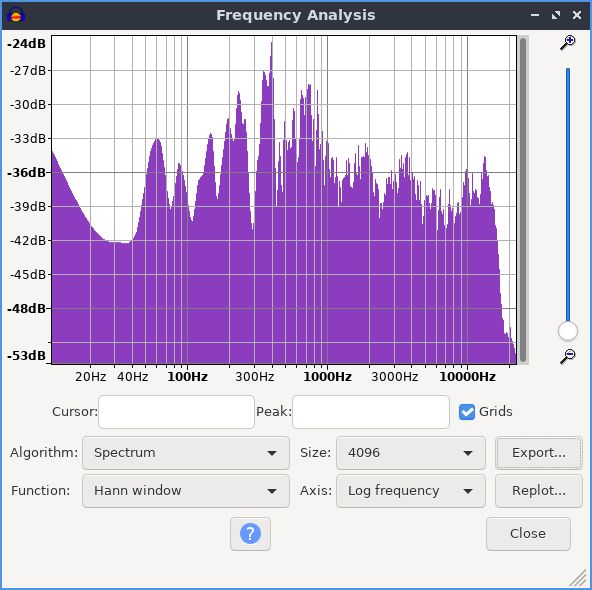Click the 3000Hz axis label
The width and height of the screenshot is (592, 590).
(x=395, y=377)
